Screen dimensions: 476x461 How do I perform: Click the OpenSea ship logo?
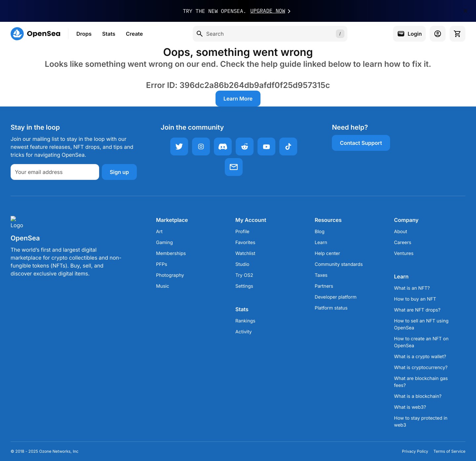click(x=17, y=34)
